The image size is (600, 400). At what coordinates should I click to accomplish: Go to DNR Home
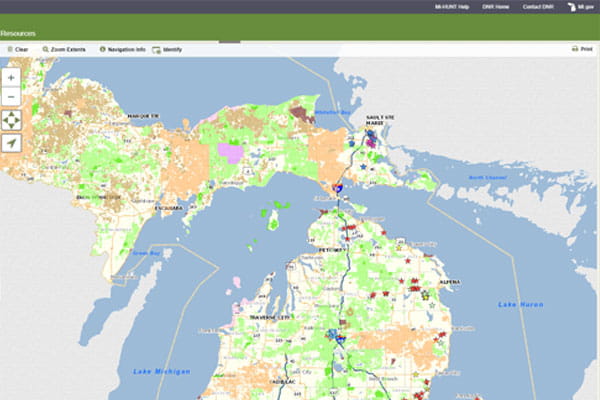(496, 7)
